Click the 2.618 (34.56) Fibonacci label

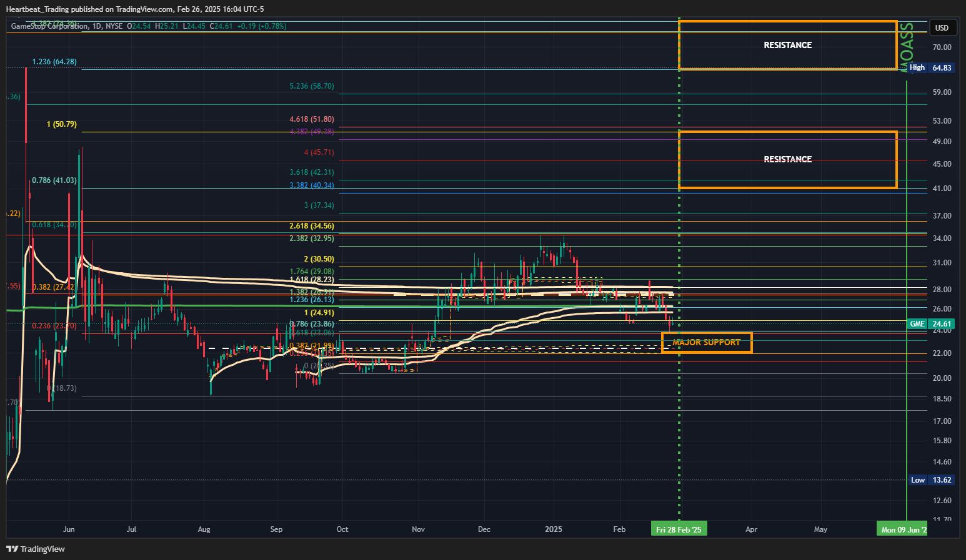click(312, 226)
